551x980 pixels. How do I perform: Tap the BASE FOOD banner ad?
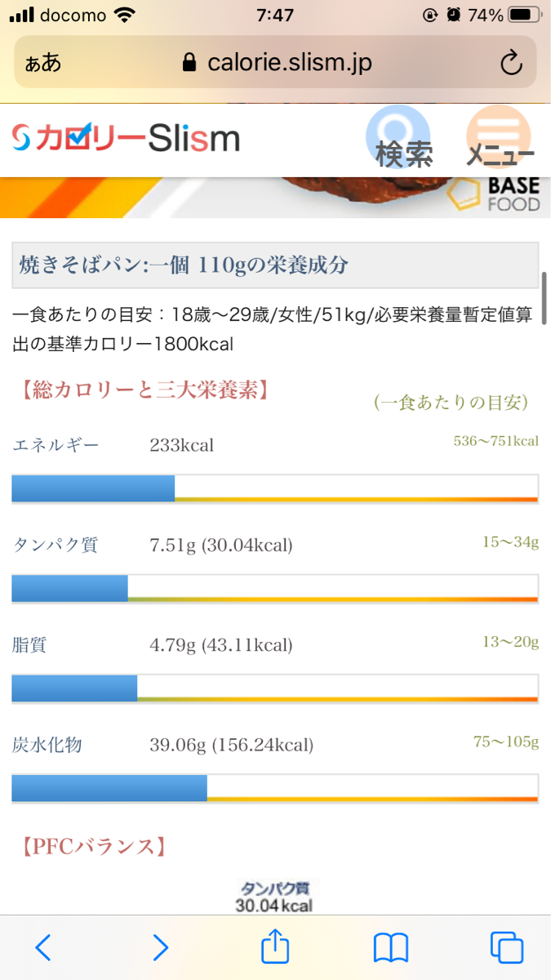275,197
